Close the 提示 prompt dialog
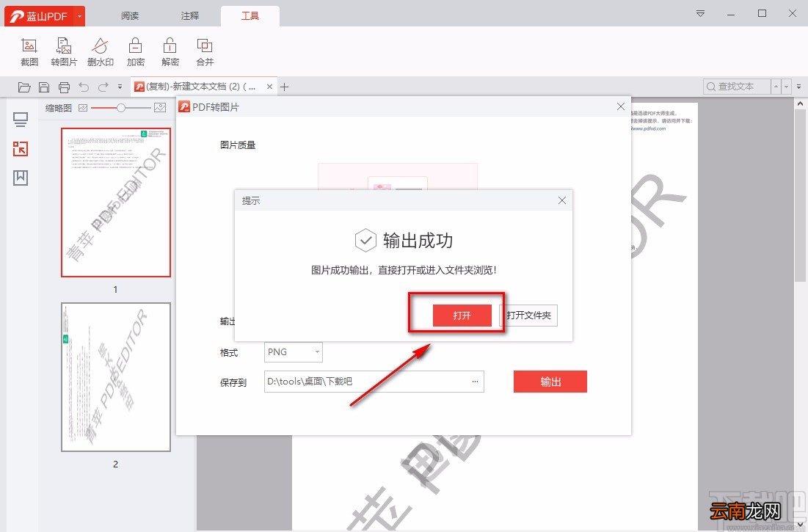Screen dimensions: 808x532 561,200
